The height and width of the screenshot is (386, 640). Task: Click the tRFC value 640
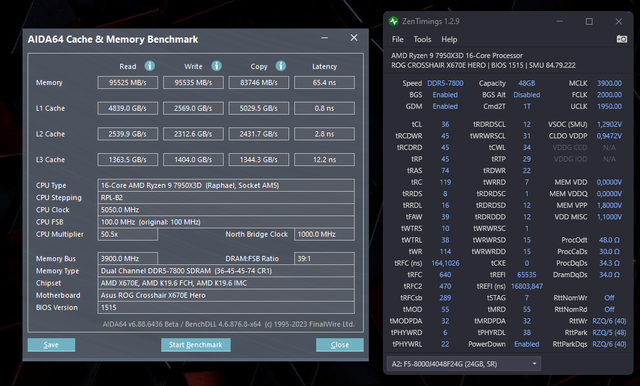pyautogui.click(x=445, y=275)
